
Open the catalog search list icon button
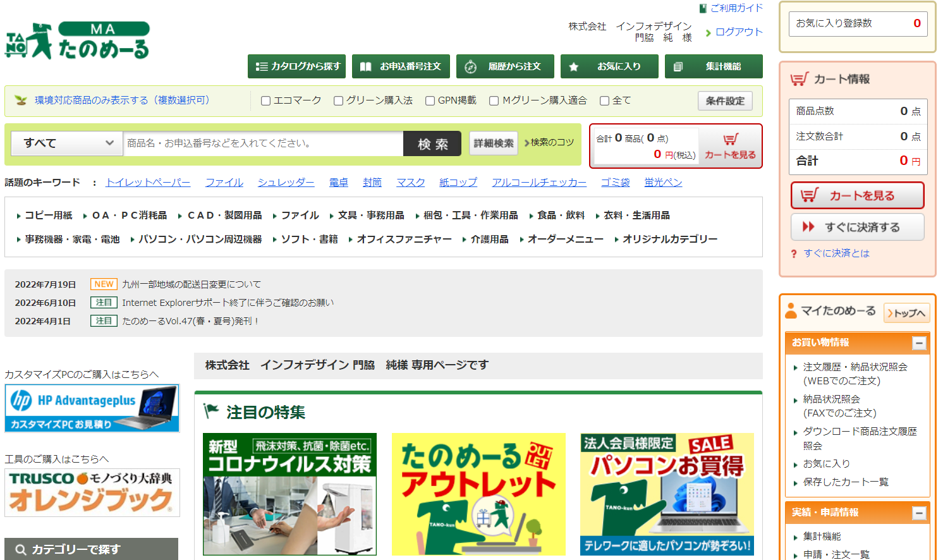tap(262, 66)
